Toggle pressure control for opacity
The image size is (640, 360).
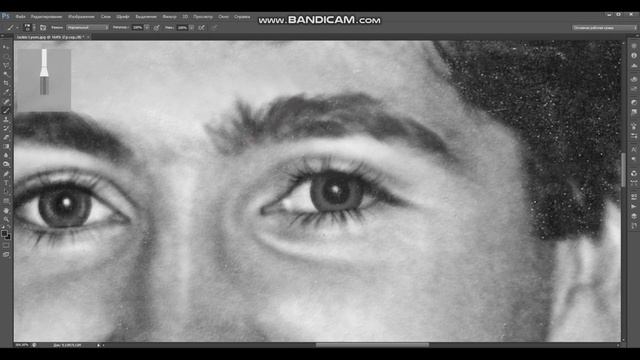[x=156, y=28]
